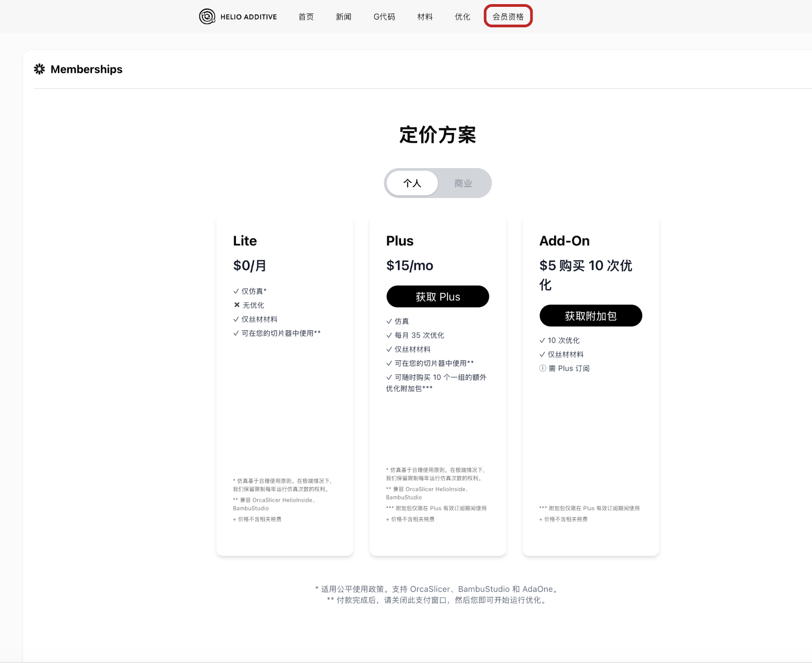Click the Memberships asterisk icon
This screenshot has width=812, height=663.
(x=40, y=69)
